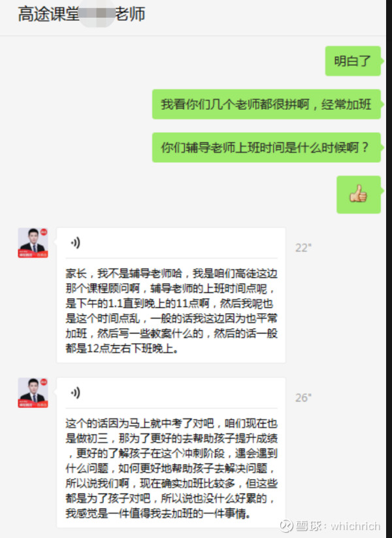Screen dimensions: 392x538
Task: Open the first sender avatar profile
Action: click(x=33, y=243)
